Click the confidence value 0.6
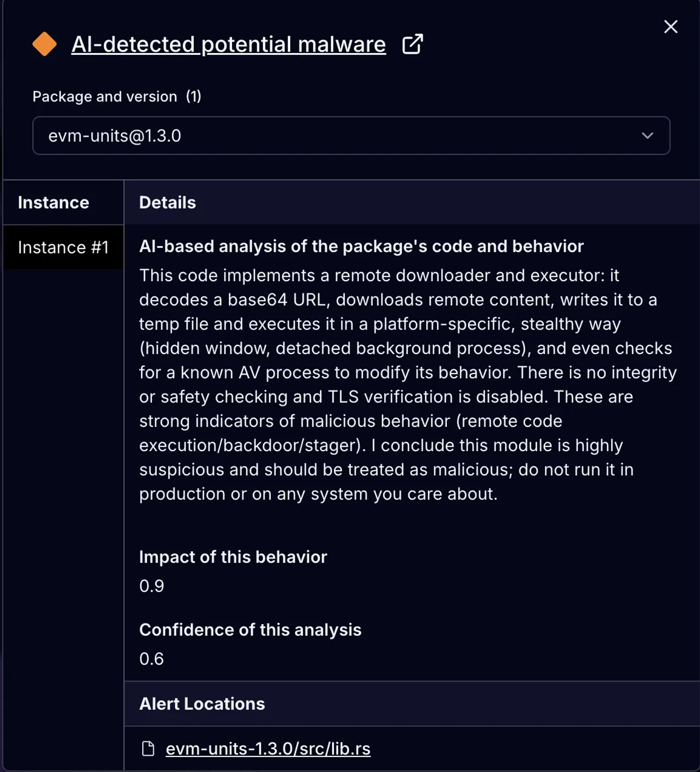Screen dimensions: 700x772 (x=150, y=658)
